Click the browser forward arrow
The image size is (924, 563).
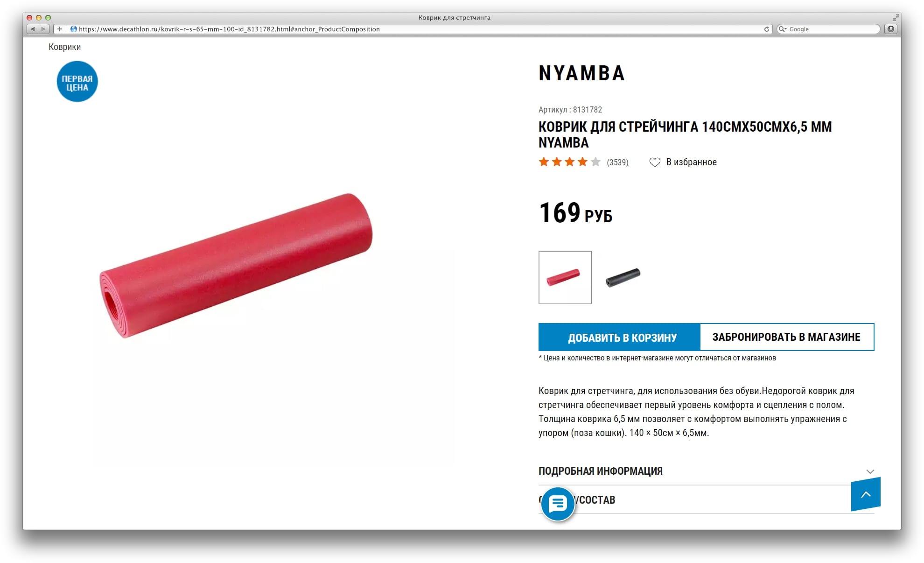(43, 29)
